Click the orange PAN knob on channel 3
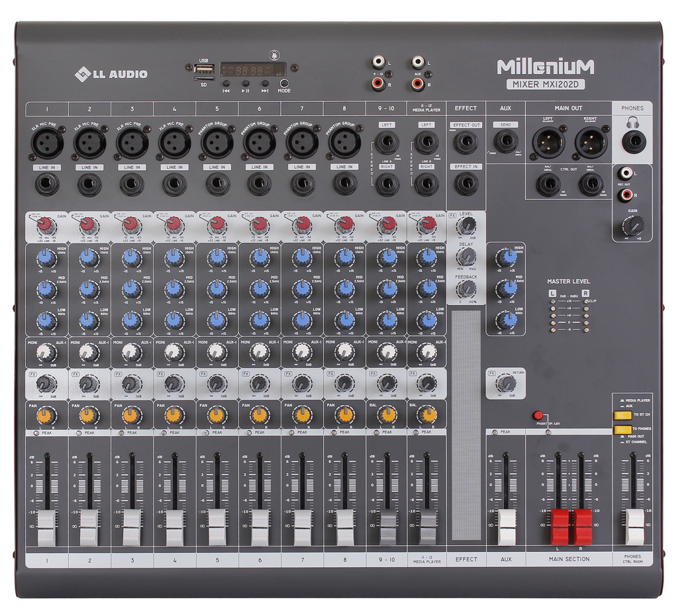 click(x=131, y=415)
